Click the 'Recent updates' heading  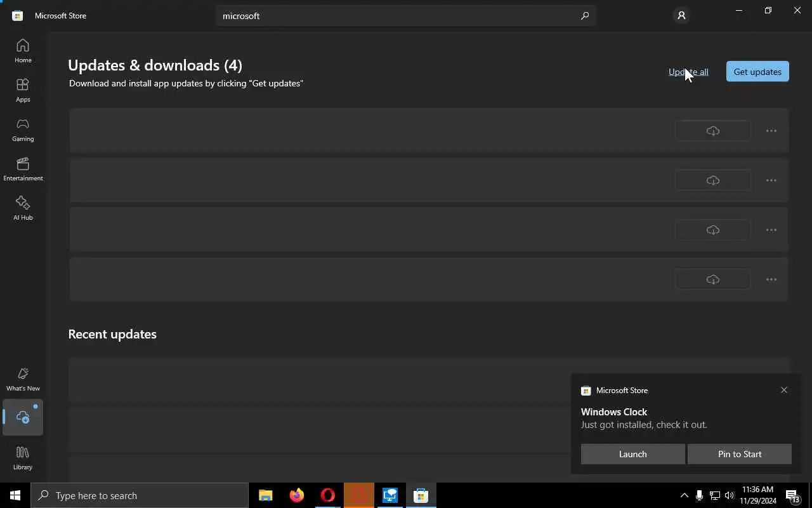[112, 334]
